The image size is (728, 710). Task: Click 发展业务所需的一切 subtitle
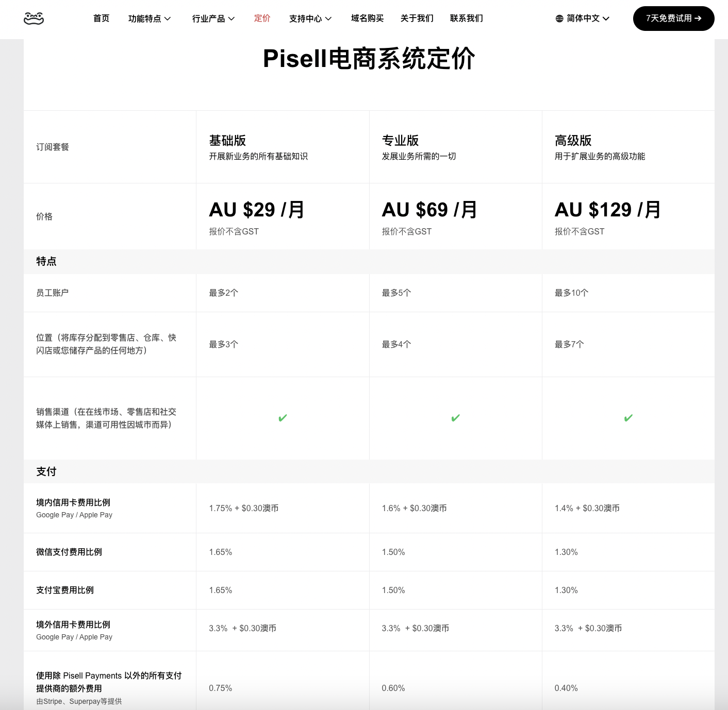point(419,156)
